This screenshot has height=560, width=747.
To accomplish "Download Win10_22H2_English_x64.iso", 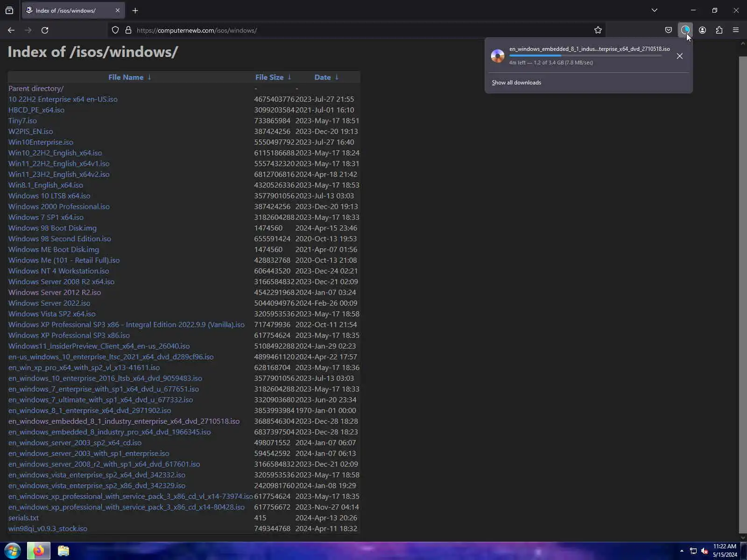I will coord(55,153).
